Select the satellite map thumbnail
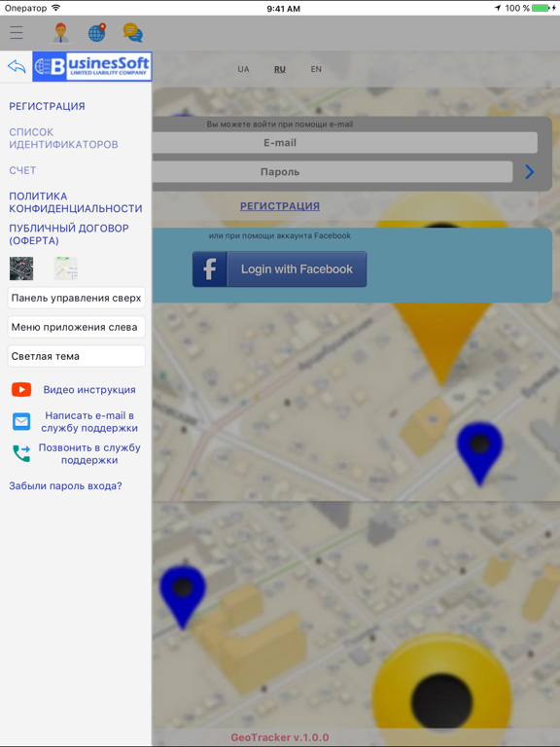Screen dimensions: 560x747 click(21, 268)
